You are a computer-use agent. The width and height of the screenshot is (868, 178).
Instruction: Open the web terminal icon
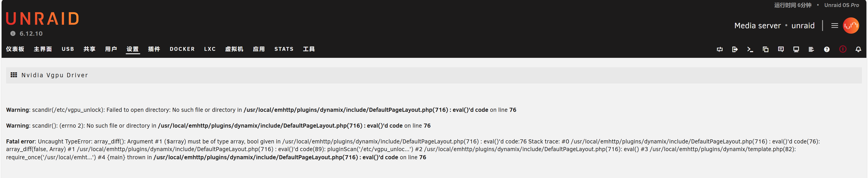point(750,49)
